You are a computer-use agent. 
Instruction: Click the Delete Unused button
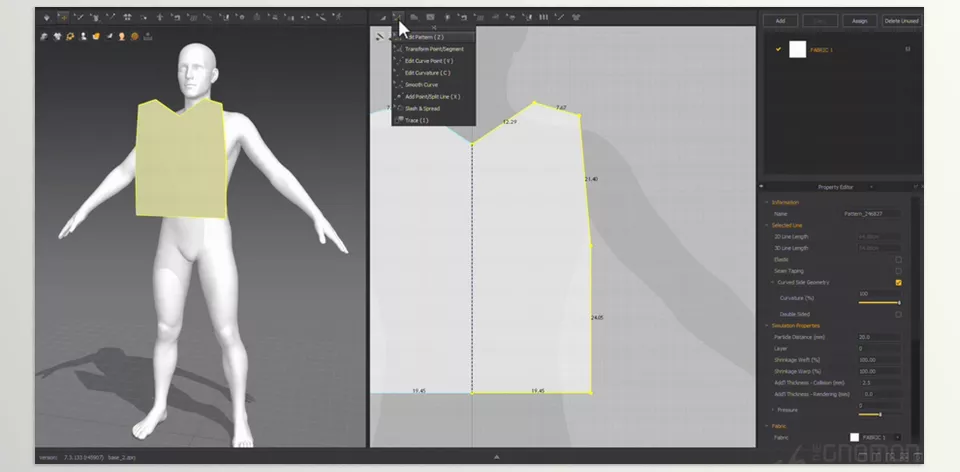tap(902, 21)
